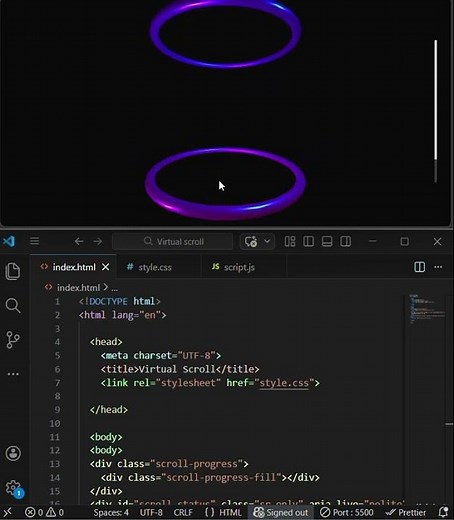Open the Source Control view icon
454x520 pixels.
coord(13,340)
